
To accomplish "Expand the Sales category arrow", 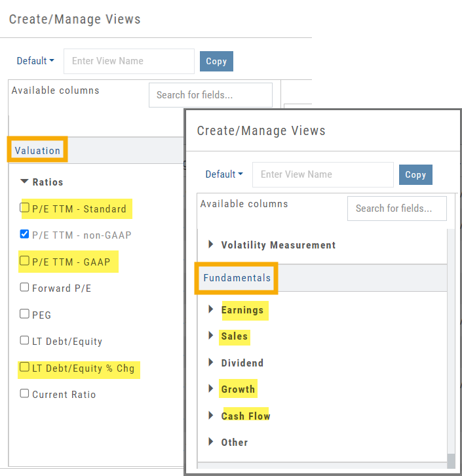I will pyautogui.click(x=211, y=336).
